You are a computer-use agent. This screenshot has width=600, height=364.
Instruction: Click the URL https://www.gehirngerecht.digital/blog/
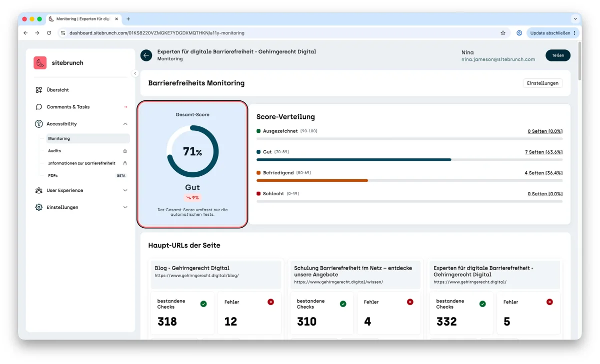[x=196, y=276]
